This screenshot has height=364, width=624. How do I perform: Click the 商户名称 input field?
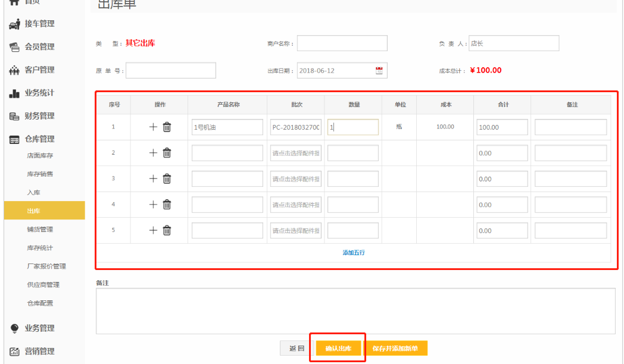pyautogui.click(x=342, y=43)
